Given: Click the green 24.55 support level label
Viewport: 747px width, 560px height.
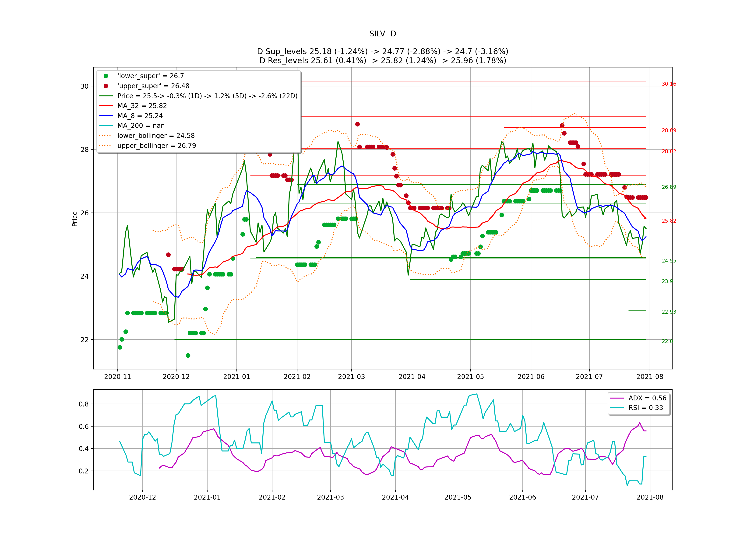Looking at the screenshot, I should (669, 261).
